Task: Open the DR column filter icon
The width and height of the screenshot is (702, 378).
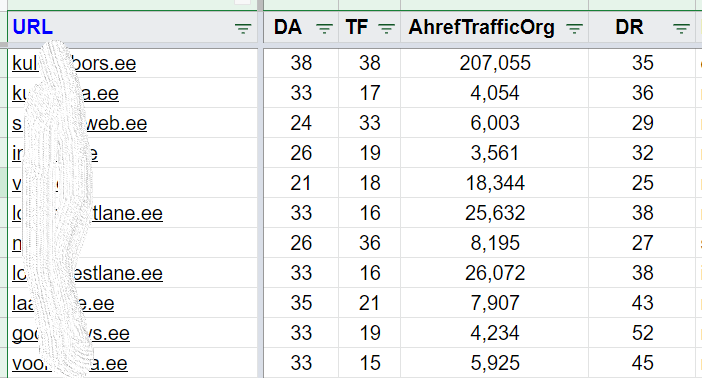Action: [x=681, y=29]
